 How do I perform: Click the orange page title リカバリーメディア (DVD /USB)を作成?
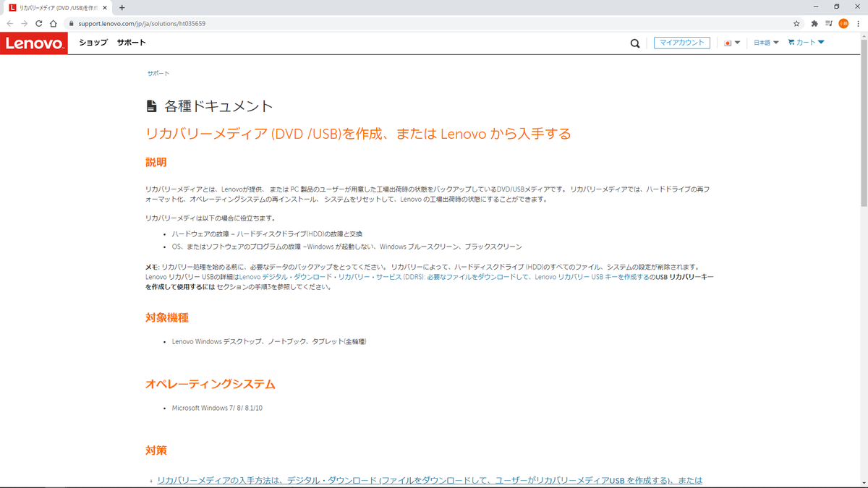[x=359, y=134]
